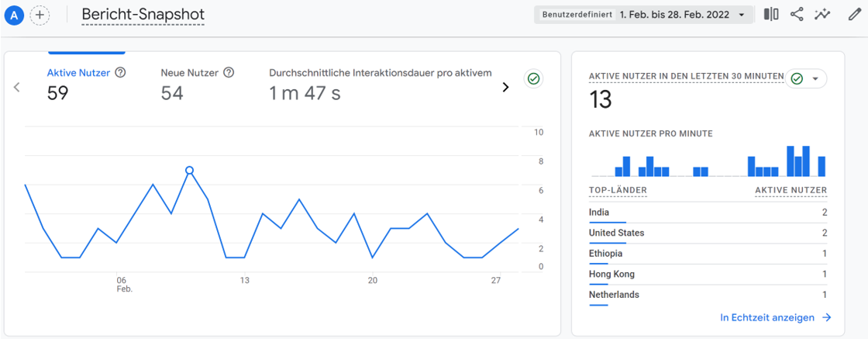This screenshot has height=339, width=868.
Task: Open the compare view columns icon
Action: pyautogui.click(x=771, y=15)
